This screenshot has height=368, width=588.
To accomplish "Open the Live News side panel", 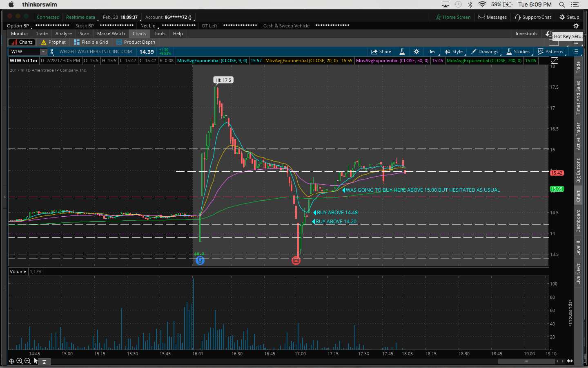I will [x=578, y=274].
